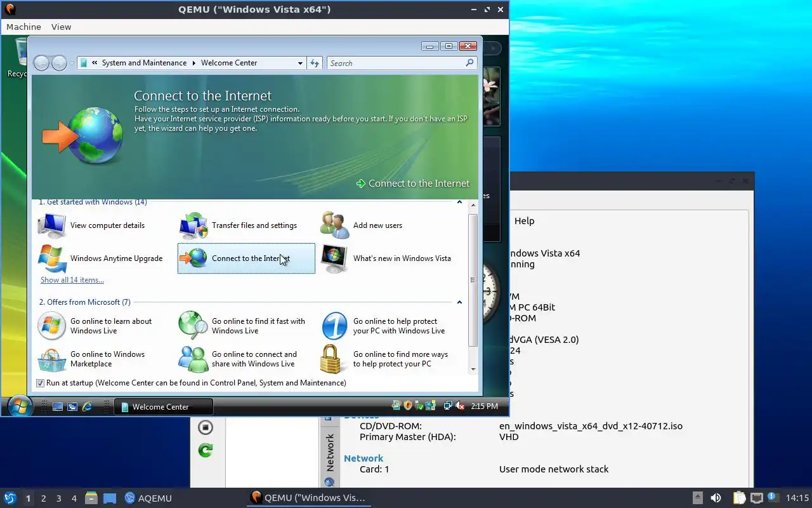Screen dimensions: 812x508
Task: Open Windows Anytime Upgrade item
Action: pyautogui.click(x=101, y=258)
